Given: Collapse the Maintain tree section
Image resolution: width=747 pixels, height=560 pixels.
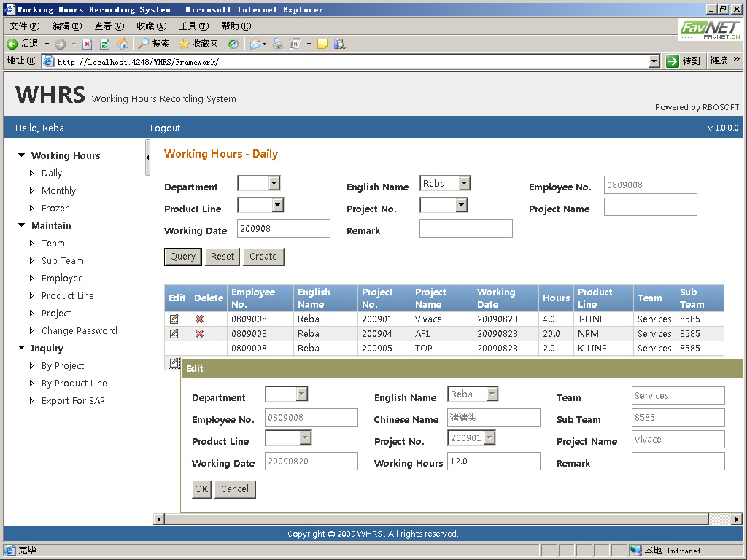Looking at the screenshot, I should tap(21, 225).
